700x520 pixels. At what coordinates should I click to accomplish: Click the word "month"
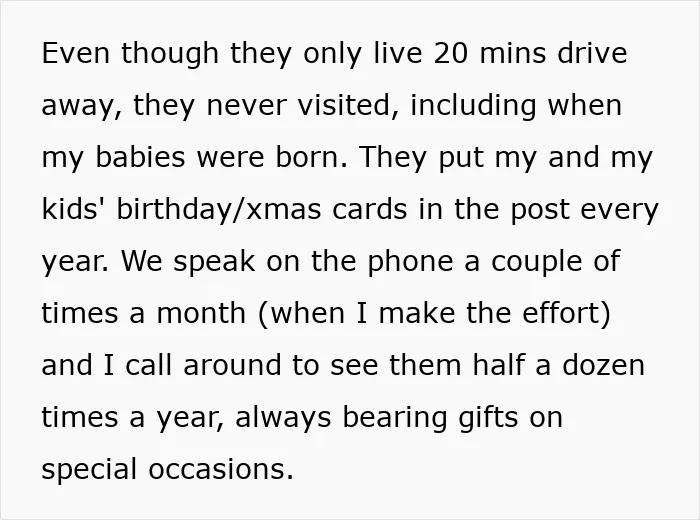pyautogui.click(x=201, y=313)
